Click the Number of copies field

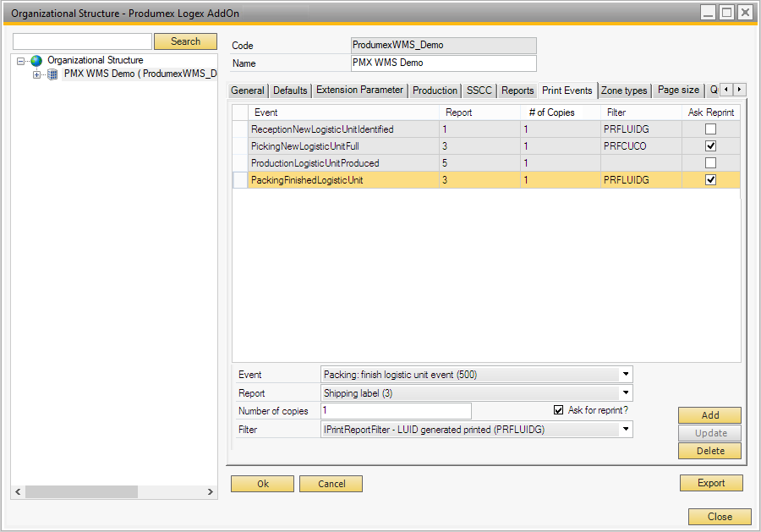(396, 411)
